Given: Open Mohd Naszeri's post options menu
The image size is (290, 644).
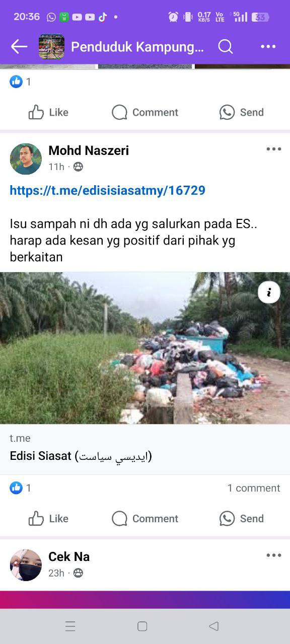Looking at the screenshot, I should (274, 149).
